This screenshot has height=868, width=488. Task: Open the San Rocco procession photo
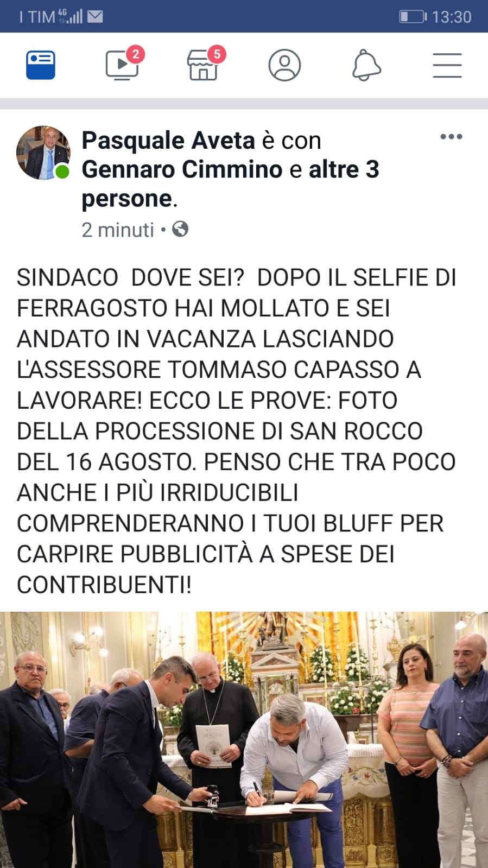pos(244,740)
